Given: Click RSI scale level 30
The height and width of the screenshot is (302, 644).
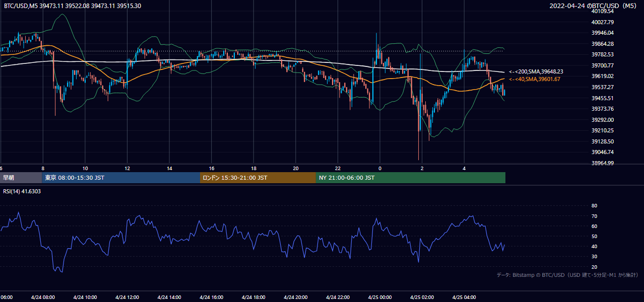Looking at the screenshot, I should tap(595, 257).
